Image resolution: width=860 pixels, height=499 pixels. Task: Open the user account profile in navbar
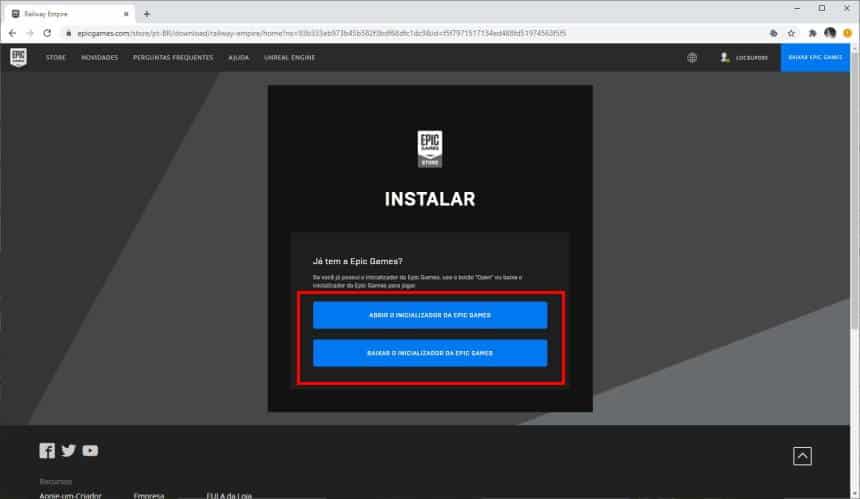(744, 58)
